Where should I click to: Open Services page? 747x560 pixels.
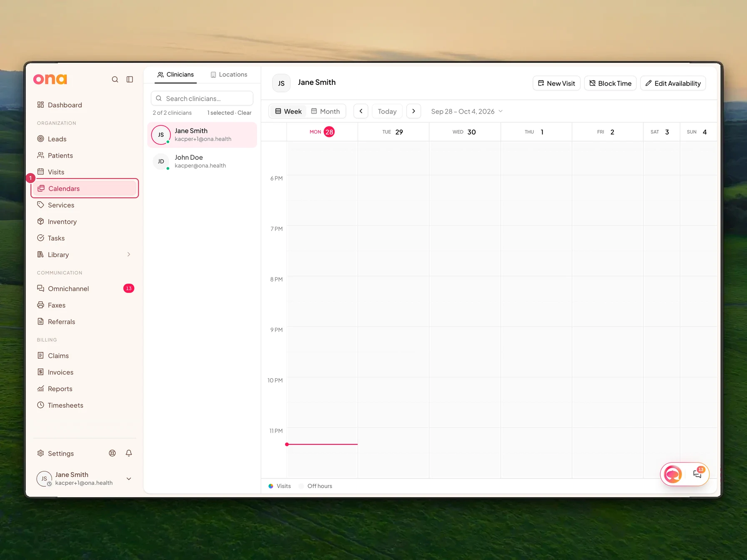point(85,205)
